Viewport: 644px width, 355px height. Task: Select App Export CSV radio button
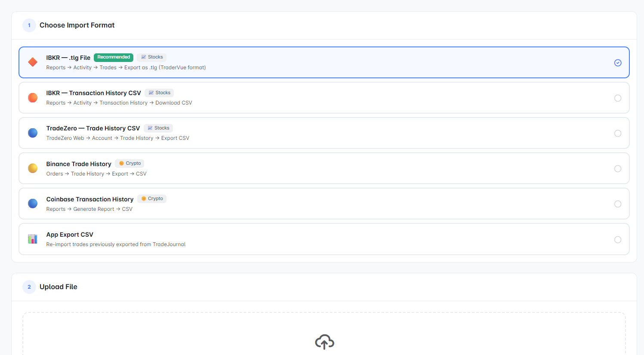pyautogui.click(x=618, y=240)
